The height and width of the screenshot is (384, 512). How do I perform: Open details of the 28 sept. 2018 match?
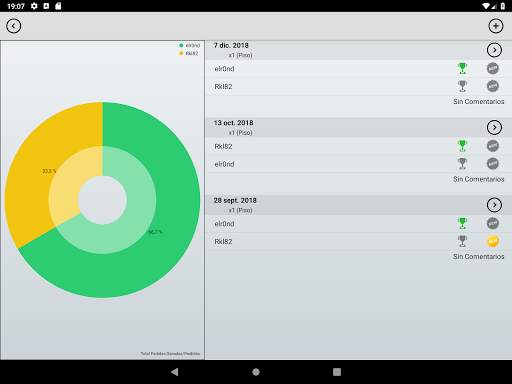[x=494, y=205]
